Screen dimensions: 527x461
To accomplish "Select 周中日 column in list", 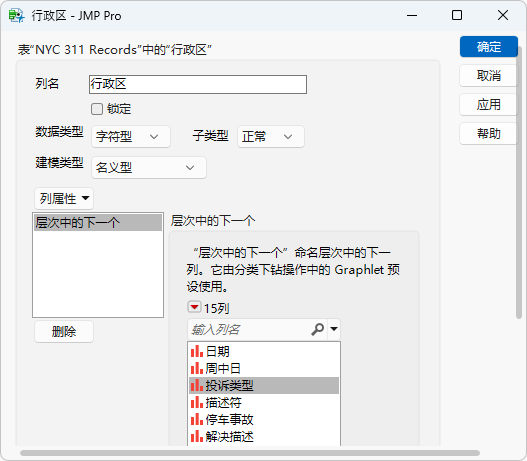I will 264,368.
